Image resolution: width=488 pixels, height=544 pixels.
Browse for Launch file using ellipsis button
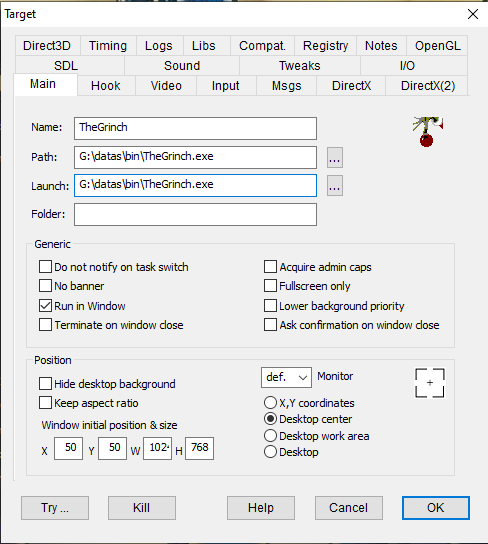point(335,186)
